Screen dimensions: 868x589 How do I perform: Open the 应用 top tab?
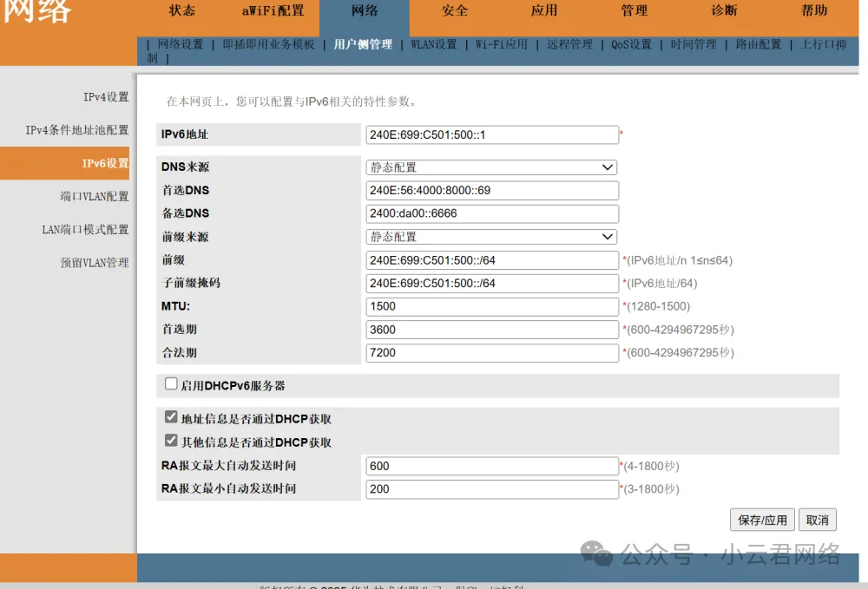pos(544,10)
